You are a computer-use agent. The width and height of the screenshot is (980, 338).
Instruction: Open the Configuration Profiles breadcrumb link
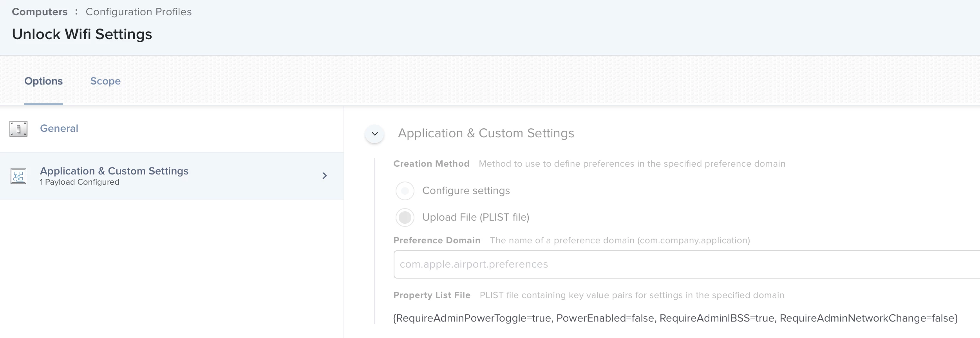click(x=139, y=12)
